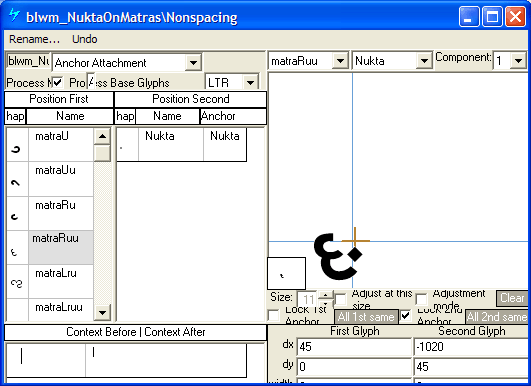Click the Nukta dot shape in second list
The height and width of the screenshot is (386, 531).
pos(121,148)
